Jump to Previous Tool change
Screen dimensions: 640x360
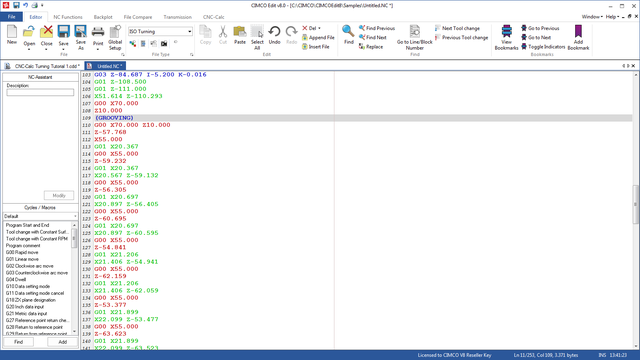click(x=462, y=38)
